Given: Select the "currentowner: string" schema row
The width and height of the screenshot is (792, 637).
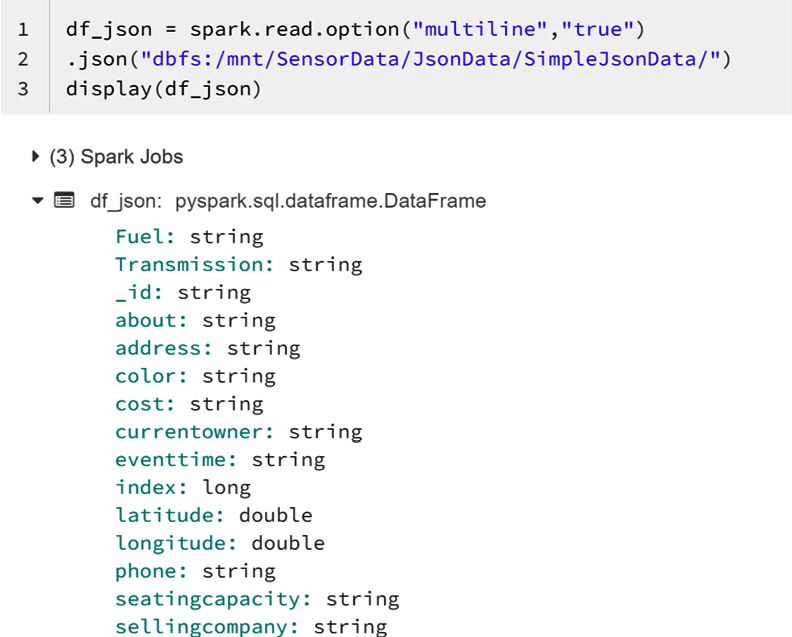Looking at the screenshot, I should (239, 431).
